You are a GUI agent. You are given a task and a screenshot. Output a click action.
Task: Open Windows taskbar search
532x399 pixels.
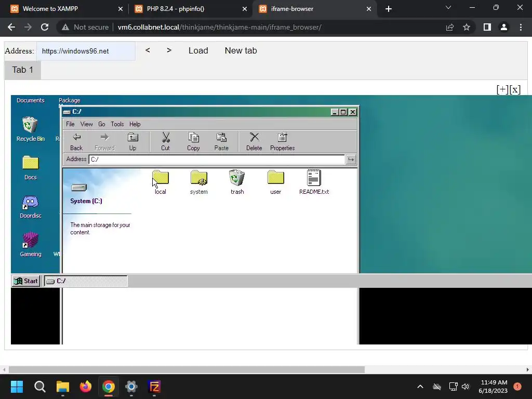[39, 387]
